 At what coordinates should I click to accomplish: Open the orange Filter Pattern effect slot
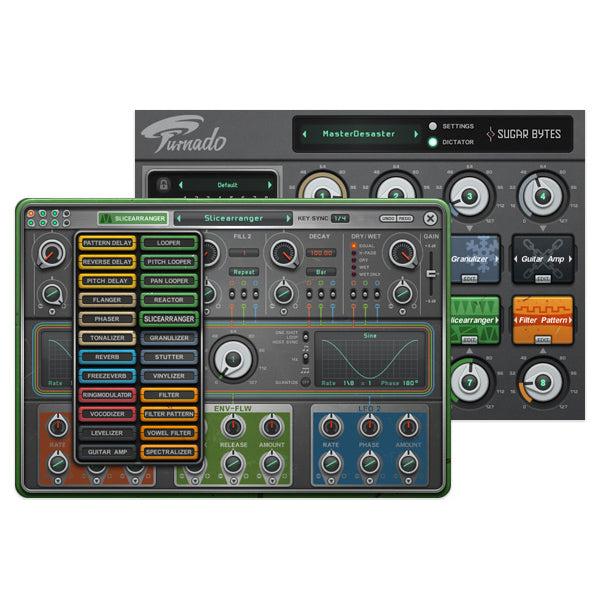(x=542, y=317)
